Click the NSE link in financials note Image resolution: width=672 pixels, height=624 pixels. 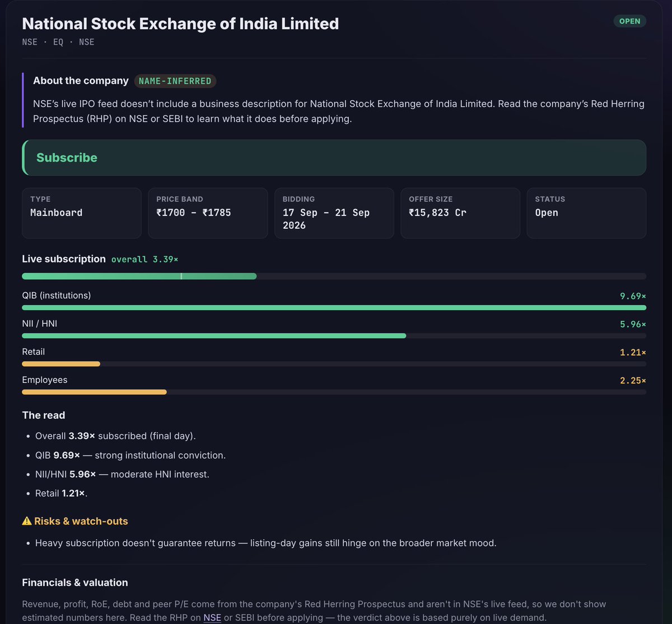click(x=212, y=617)
